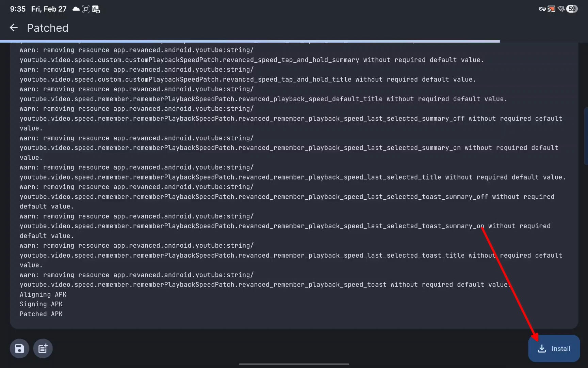Screen dimensions: 588x368
Task: Tap the cloud icon in status bar
Action: coord(76,9)
